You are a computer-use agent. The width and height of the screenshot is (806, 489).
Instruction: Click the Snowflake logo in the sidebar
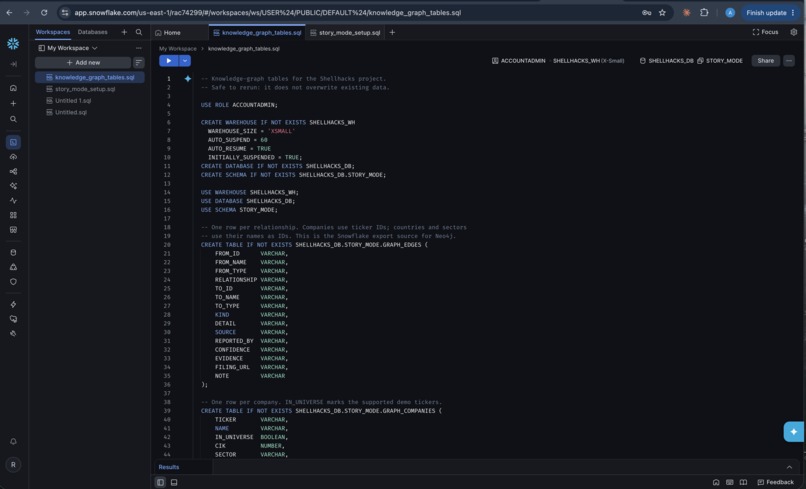click(x=13, y=44)
